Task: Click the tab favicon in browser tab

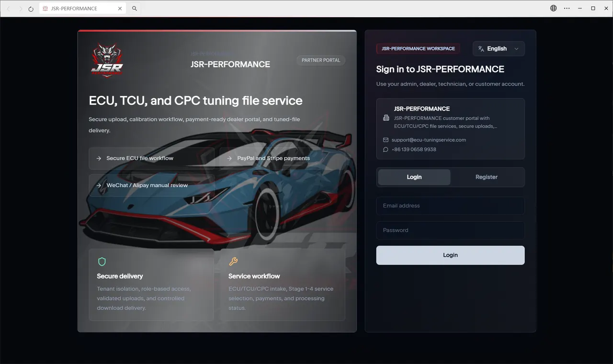Action: pos(45,9)
